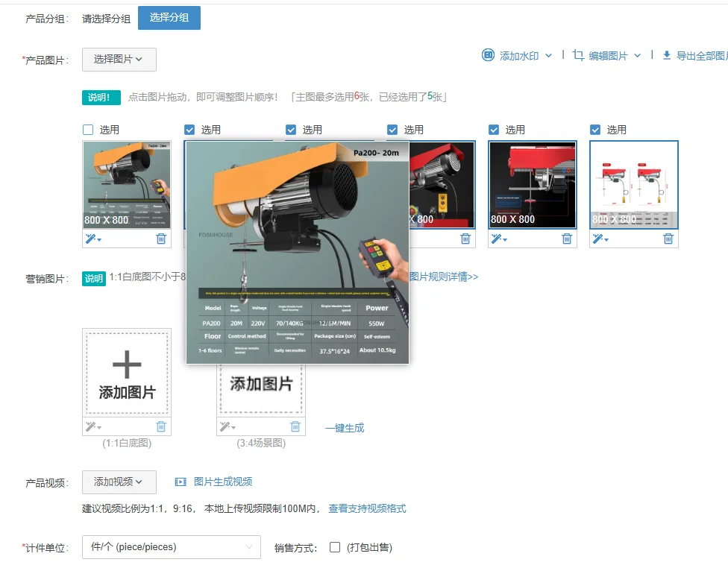Select the twin red hoists thumbnail
Image resolution: width=728 pixels, height=571 pixels.
634,185
